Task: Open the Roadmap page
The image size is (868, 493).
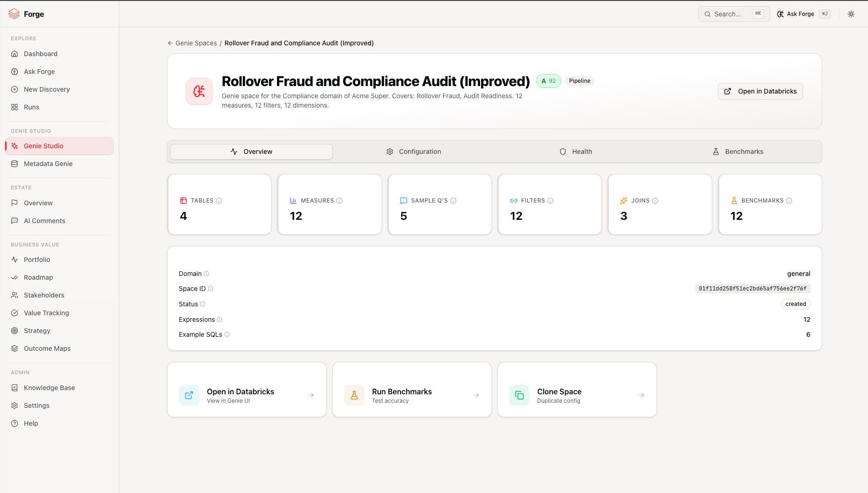Action: point(59,277)
